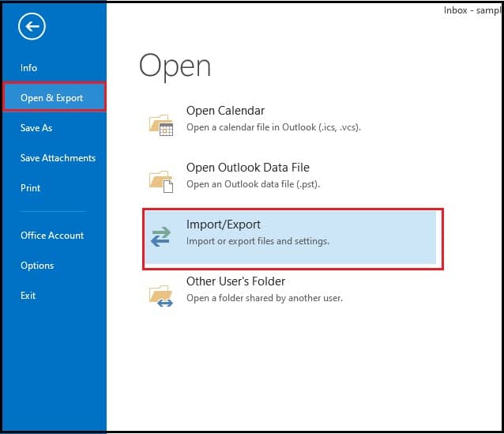Image resolution: width=504 pixels, height=434 pixels.
Task: Open Outlook Options
Action: [37, 266]
